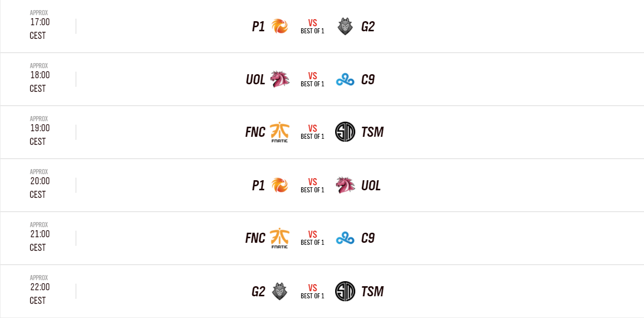Image resolution: width=644 pixels, height=318 pixels.
Task: Open the Cloud9 logo in 21:00 match
Action: pos(345,238)
